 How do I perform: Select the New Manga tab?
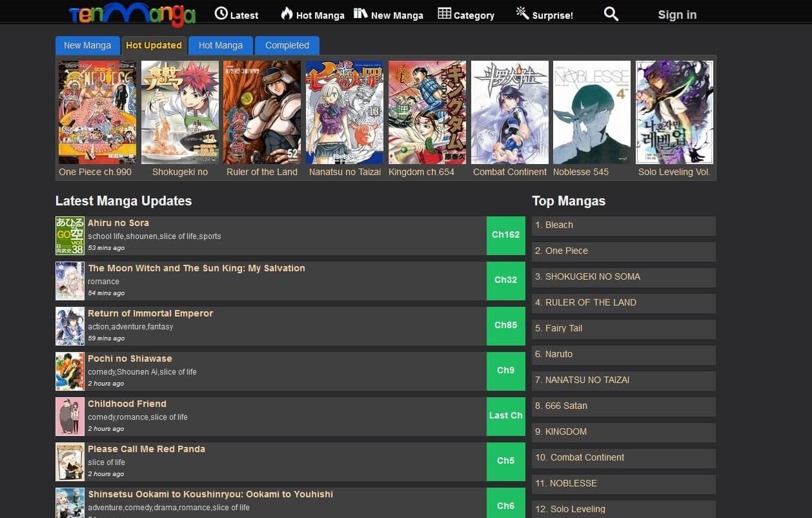coord(87,45)
